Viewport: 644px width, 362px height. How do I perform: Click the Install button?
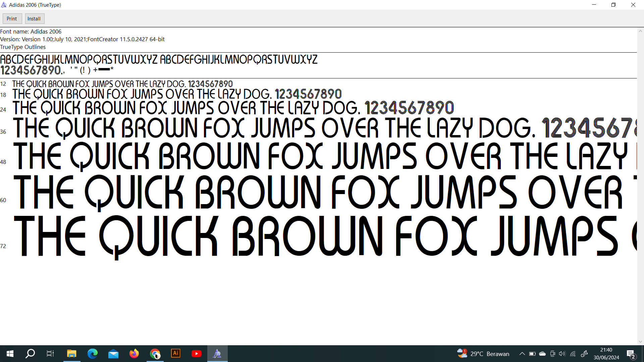[34, 19]
